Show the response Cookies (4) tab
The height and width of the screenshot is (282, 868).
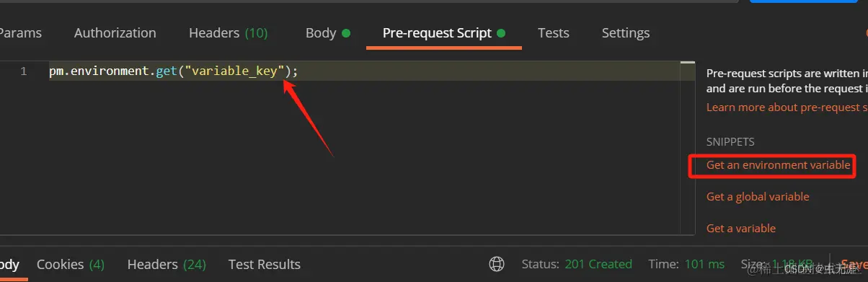[x=71, y=265]
